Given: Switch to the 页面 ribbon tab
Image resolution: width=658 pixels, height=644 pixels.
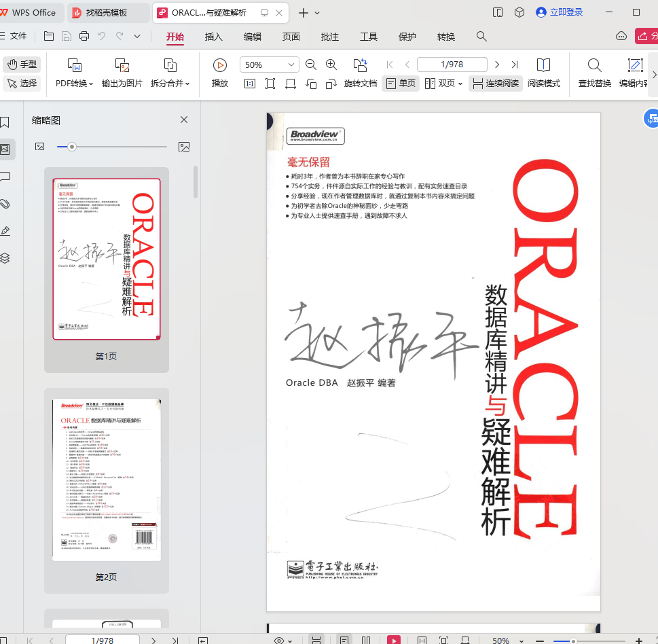Looking at the screenshot, I should [x=291, y=37].
